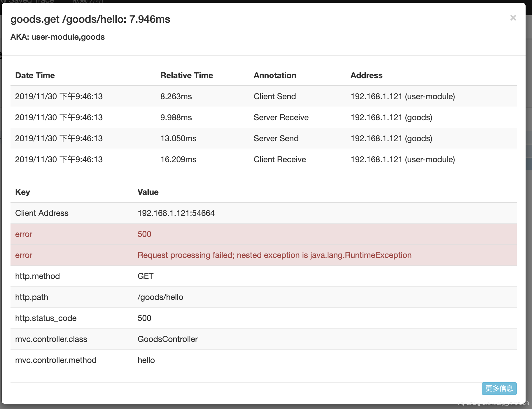The height and width of the screenshot is (409, 532).
Task: Click the 9.988ms relative time
Action: tap(176, 118)
